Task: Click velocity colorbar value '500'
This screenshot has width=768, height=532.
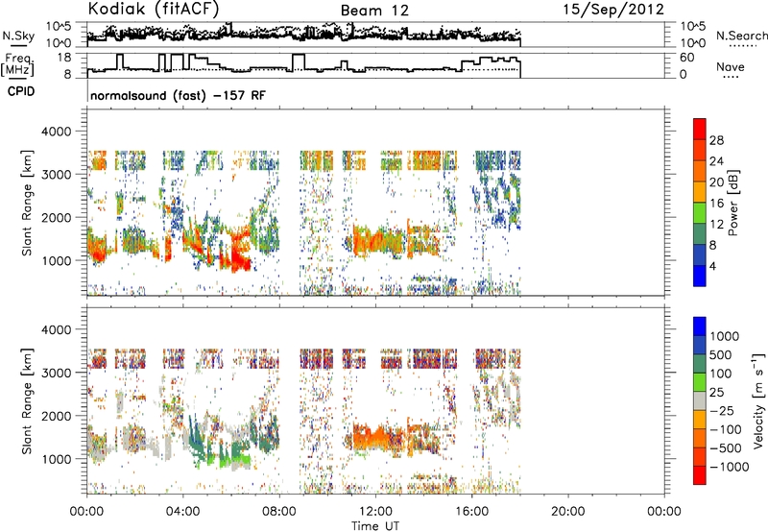Action: pyautogui.click(x=721, y=354)
